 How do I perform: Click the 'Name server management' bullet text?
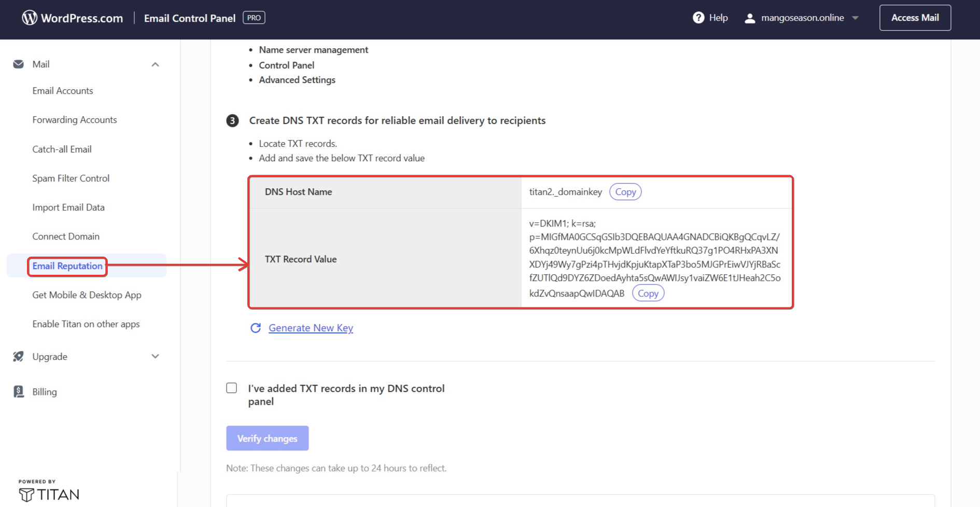[x=314, y=50]
